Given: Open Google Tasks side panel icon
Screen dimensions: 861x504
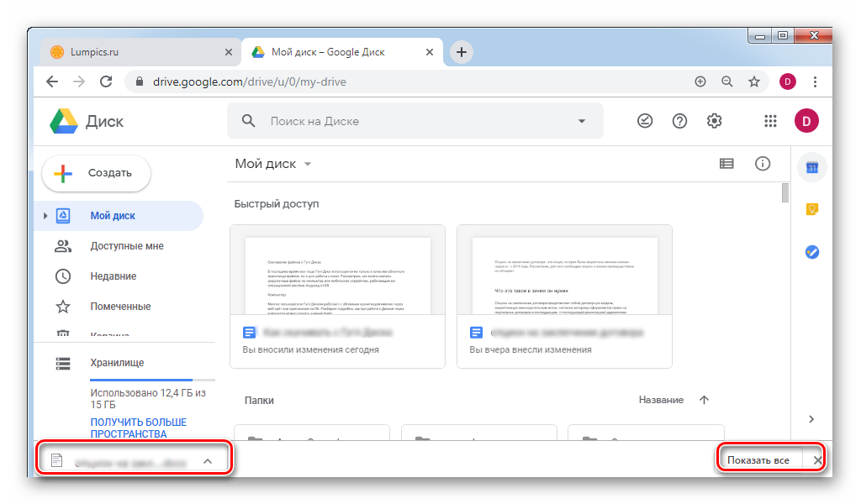Looking at the screenshot, I should pos(811,251).
